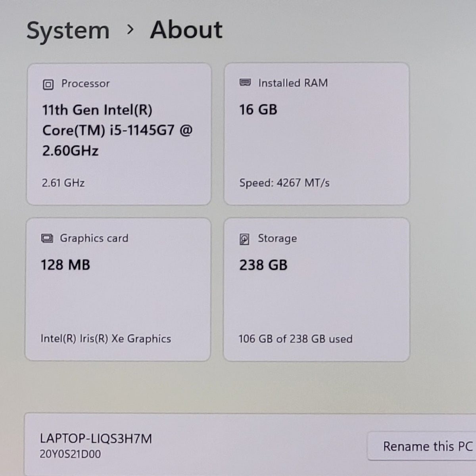Select the Graphics card label
Viewport: 476px width, 476px height.
point(94,238)
